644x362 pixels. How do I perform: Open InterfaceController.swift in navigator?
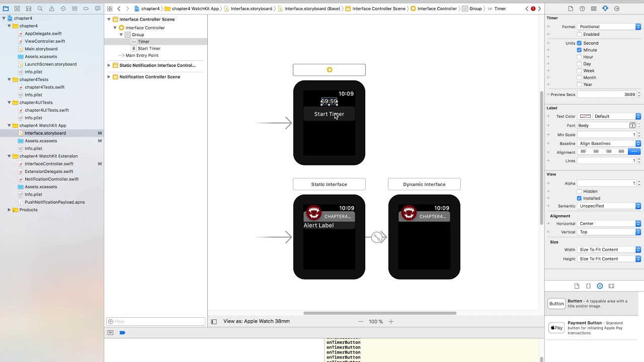49,164
